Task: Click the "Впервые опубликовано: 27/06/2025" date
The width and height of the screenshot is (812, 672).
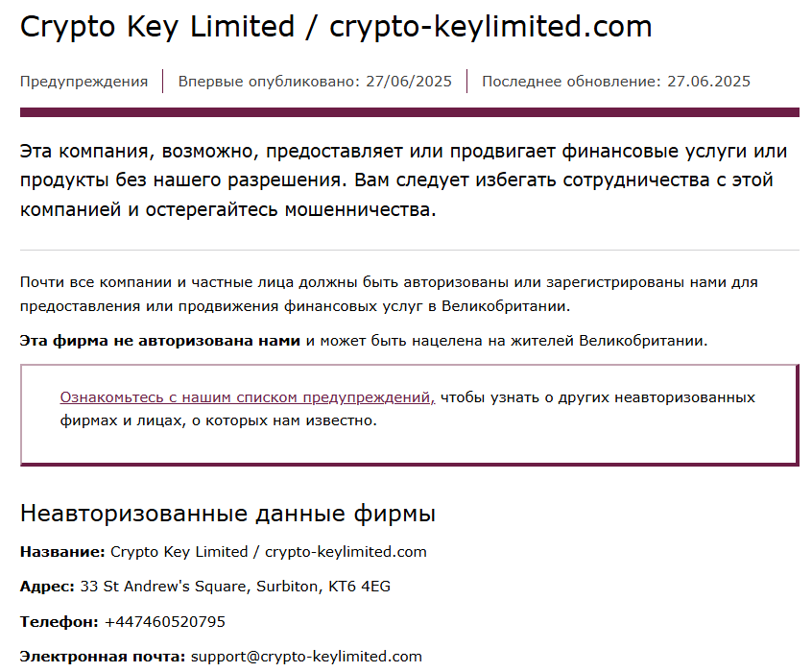Action: [x=315, y=82]
